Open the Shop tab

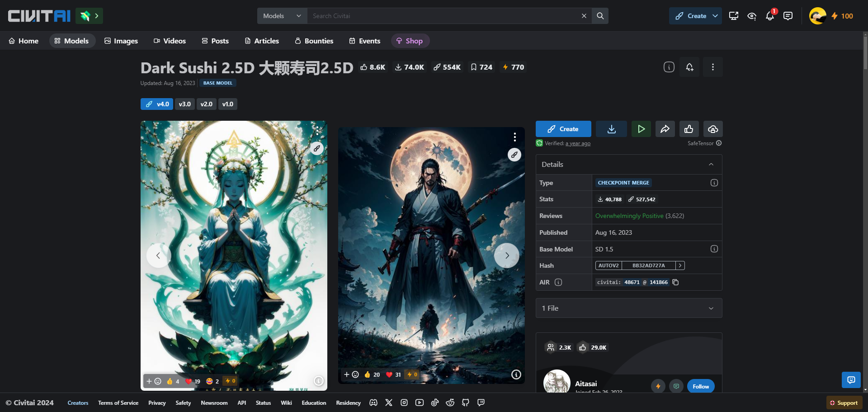(x=410, y=41)
